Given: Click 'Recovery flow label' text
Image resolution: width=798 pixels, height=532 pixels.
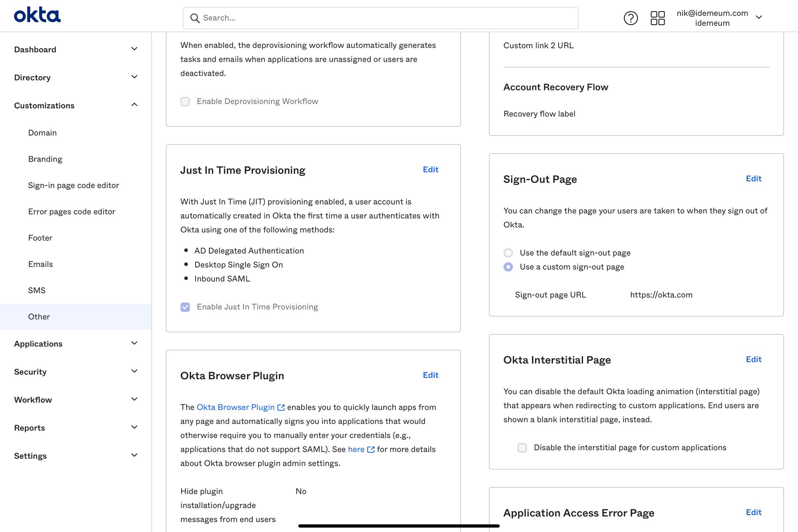Looking at the screenshot, I should point(539,114).
